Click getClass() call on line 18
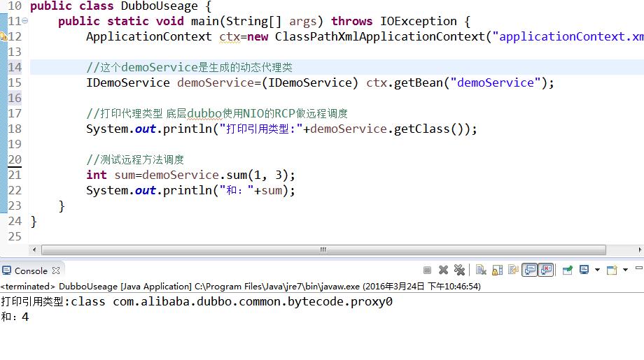Screen dimensions: 644x360 coord(428,129)
